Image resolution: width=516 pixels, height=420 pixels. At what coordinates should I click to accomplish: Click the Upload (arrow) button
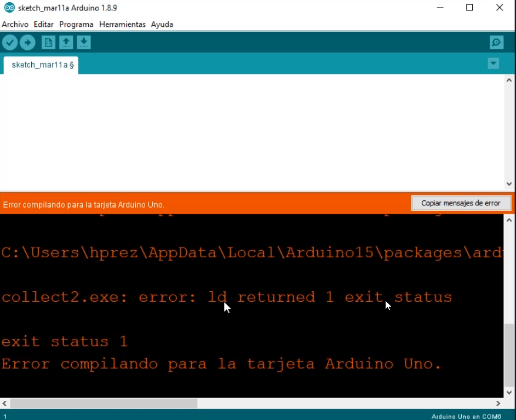(x=27, y=42)
